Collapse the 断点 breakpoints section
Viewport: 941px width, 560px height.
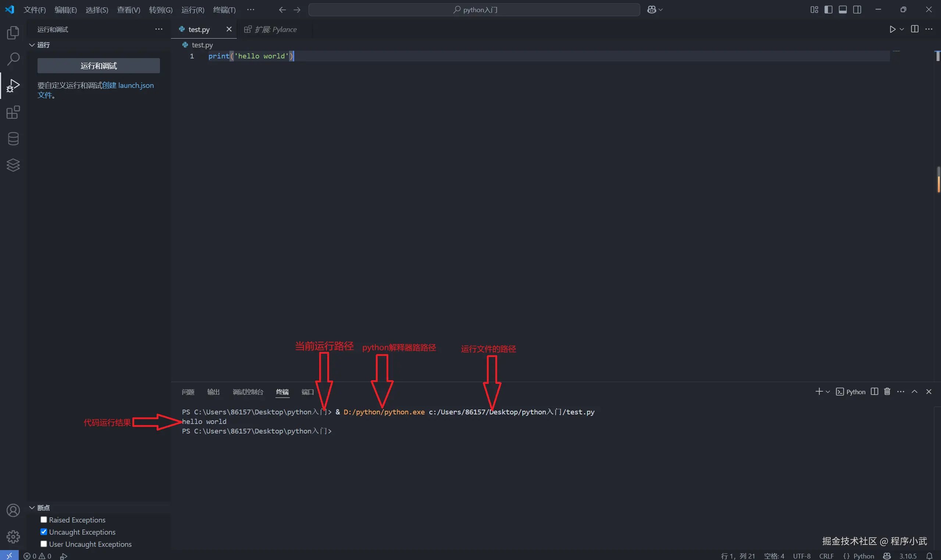32,507
